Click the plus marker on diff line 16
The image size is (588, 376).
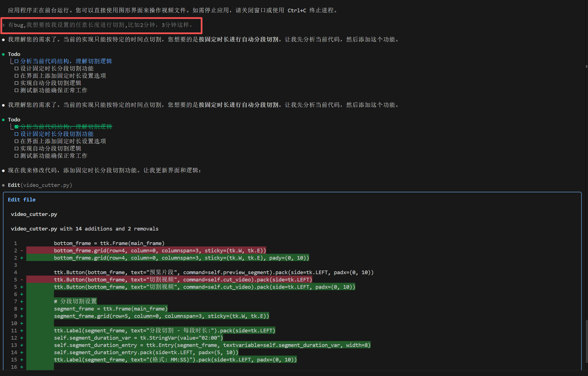(22, 367)
